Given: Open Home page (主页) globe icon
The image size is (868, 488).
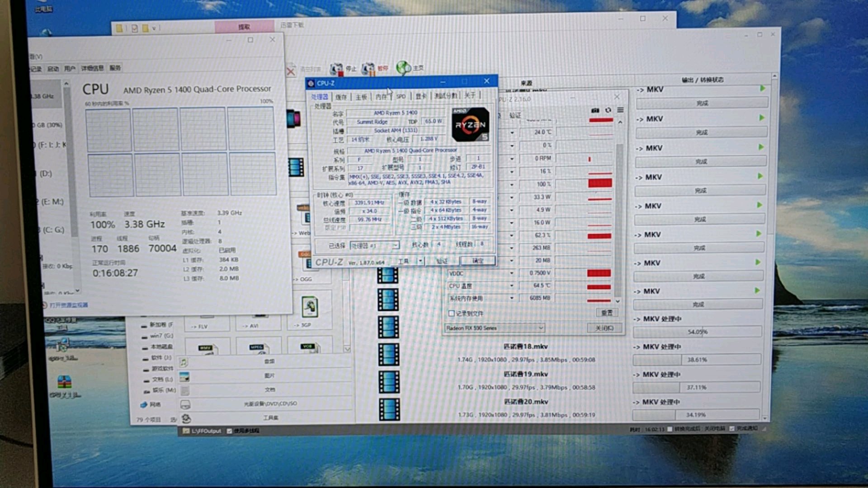Looking at the screenshot, I should (403, 68).
